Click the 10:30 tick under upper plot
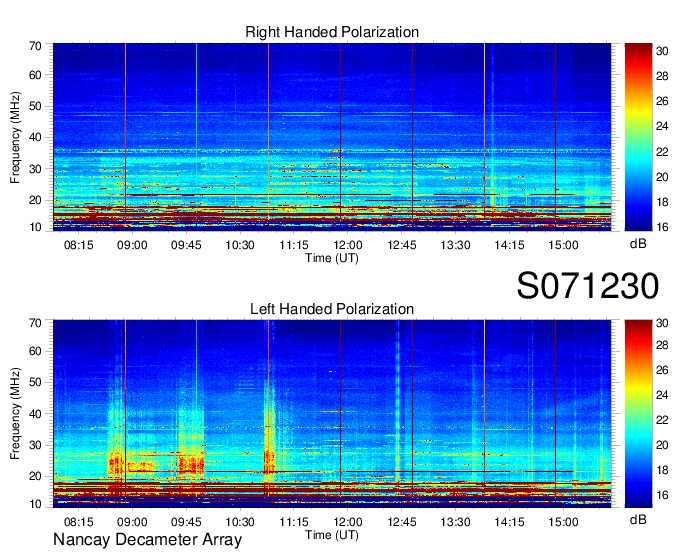 click(x=240, y=245)
